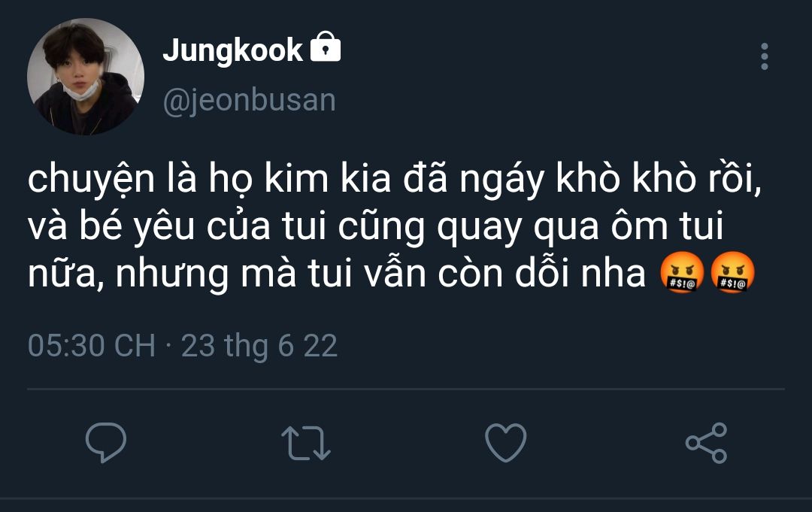
Task: Open Jungkook's profile picture
Action: coord(85,77)
